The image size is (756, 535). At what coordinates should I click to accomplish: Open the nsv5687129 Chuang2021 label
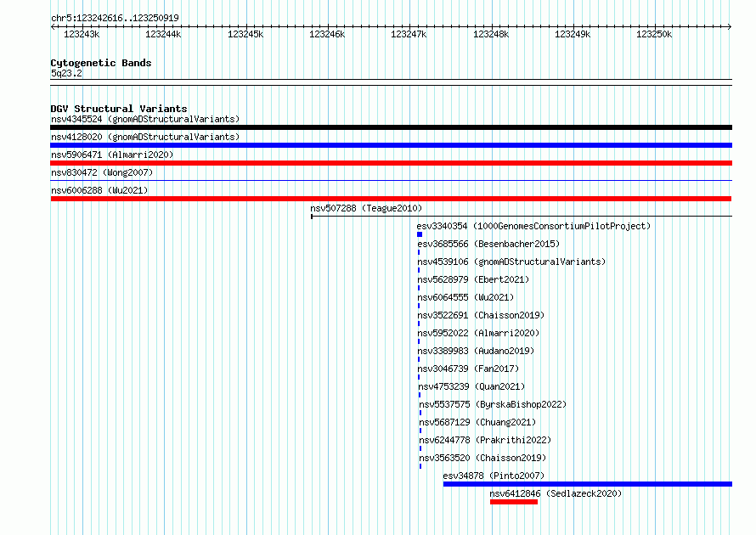tap(477, 422)
